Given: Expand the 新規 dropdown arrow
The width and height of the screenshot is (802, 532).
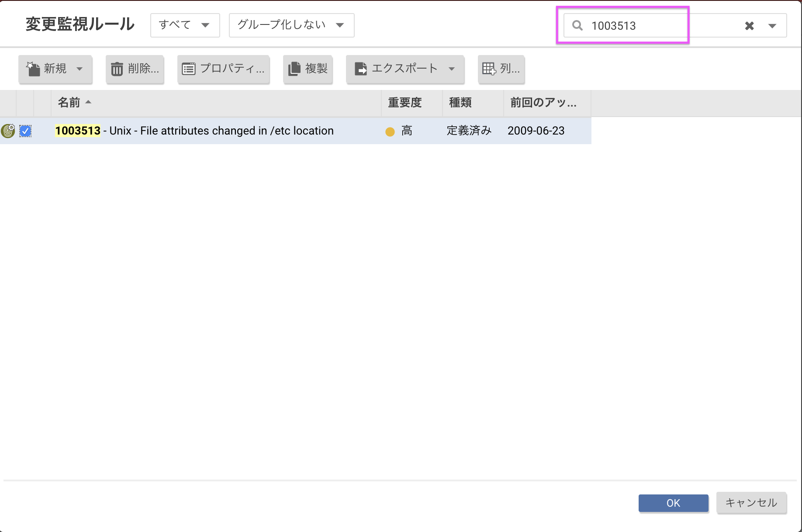Looking at the screenshot, I should pos(80,69).
